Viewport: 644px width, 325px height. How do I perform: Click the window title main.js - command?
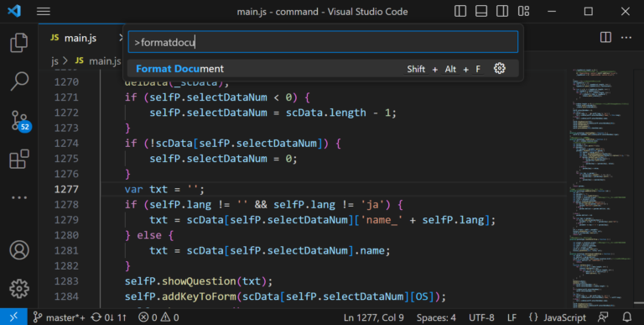(x=322, y=12)
